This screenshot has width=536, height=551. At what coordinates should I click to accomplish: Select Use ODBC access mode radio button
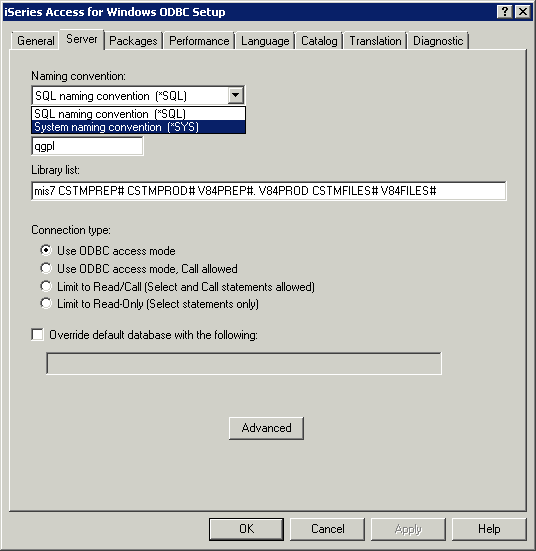click(x=46, y=251)
